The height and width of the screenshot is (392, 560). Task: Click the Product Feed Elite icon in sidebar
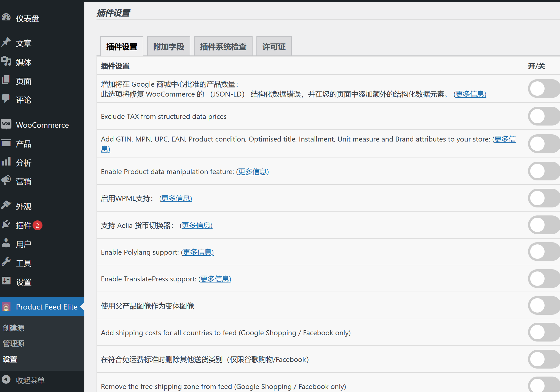point(6,306)
